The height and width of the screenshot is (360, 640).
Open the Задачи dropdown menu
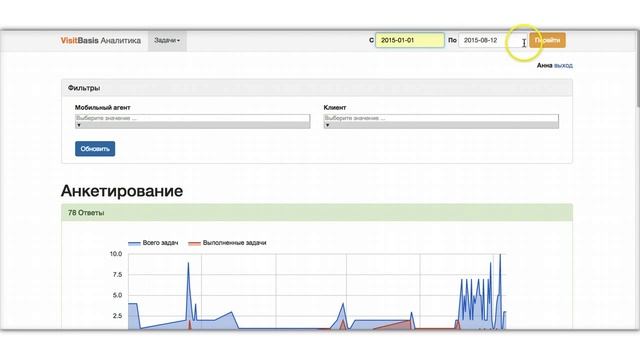coord(167,40)
